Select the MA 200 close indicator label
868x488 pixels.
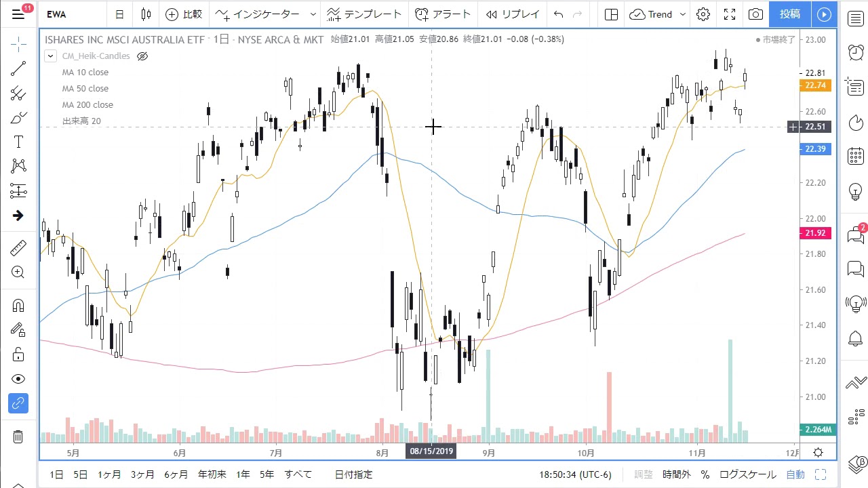(87, 105)
